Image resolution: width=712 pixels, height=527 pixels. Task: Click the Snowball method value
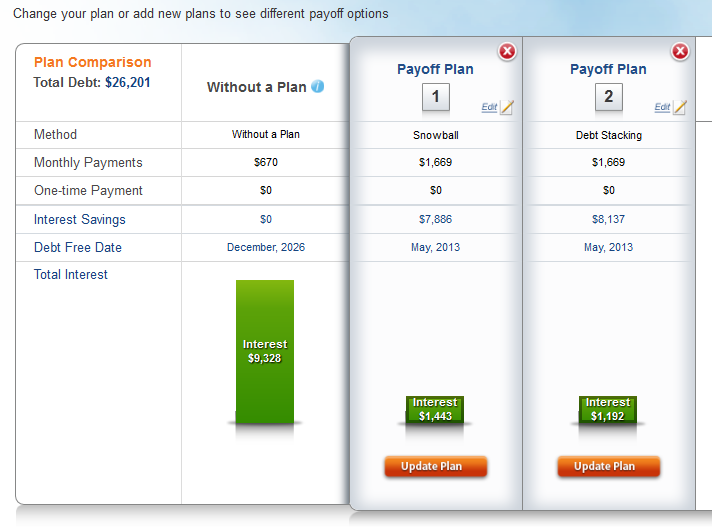(x=435, y=135)
